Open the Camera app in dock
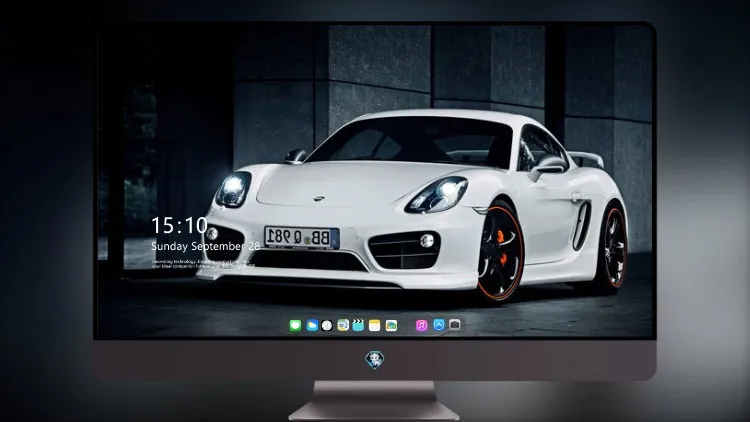 455,325
